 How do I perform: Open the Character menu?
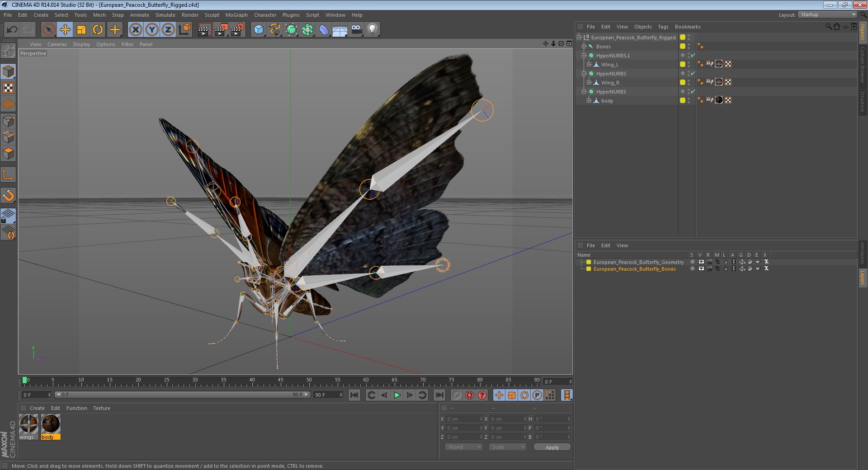[x=265, y=15]
